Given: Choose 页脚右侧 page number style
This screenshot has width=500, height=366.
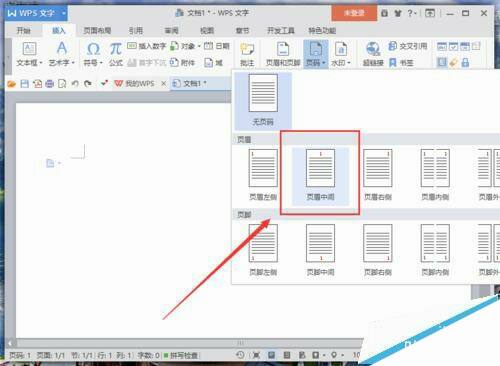Looking at the screenshot, I should click(x=378, y=250).
